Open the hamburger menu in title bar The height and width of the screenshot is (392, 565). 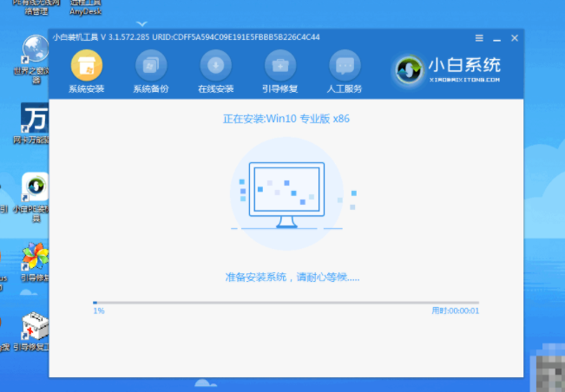[479, 38]
